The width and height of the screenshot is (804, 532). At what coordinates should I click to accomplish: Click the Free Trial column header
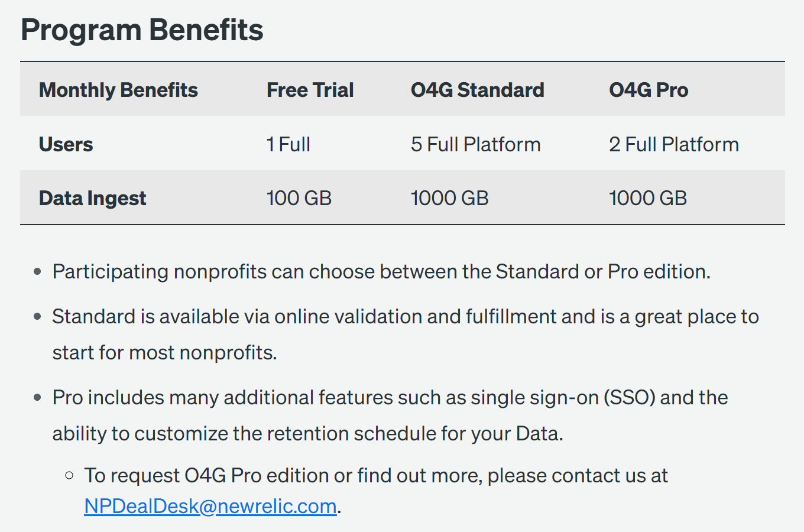click(x=310, y=90)
